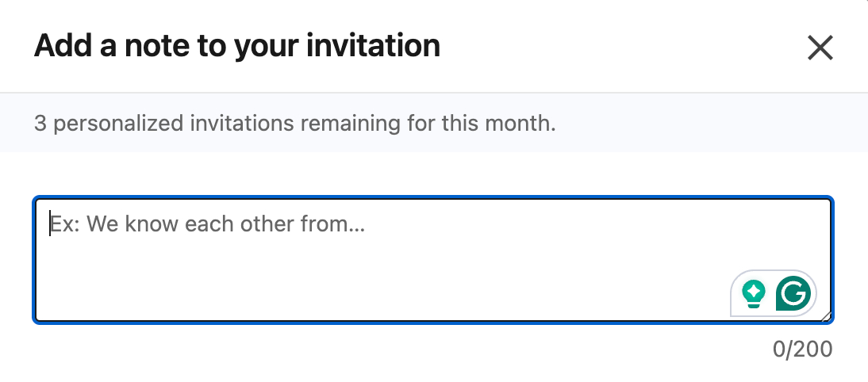Click the word 'personalized' in the banner
The height and width of the screenshot is (382, 868).
coord(103,124)
